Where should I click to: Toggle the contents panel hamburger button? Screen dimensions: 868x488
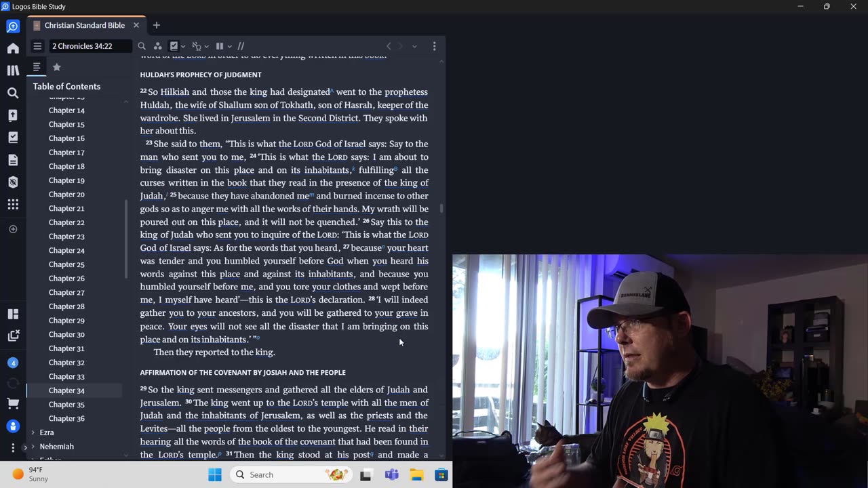[x=37, y=46]
